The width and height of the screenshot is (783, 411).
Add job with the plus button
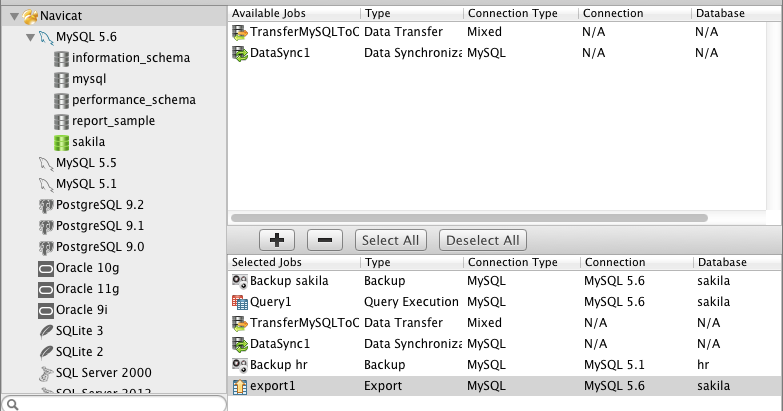click(277, 240)
